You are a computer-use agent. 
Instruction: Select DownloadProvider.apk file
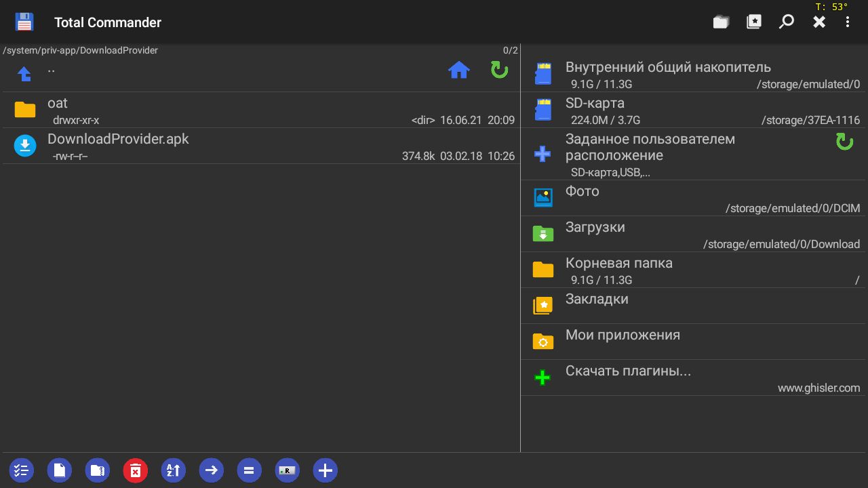pos(261,146)
